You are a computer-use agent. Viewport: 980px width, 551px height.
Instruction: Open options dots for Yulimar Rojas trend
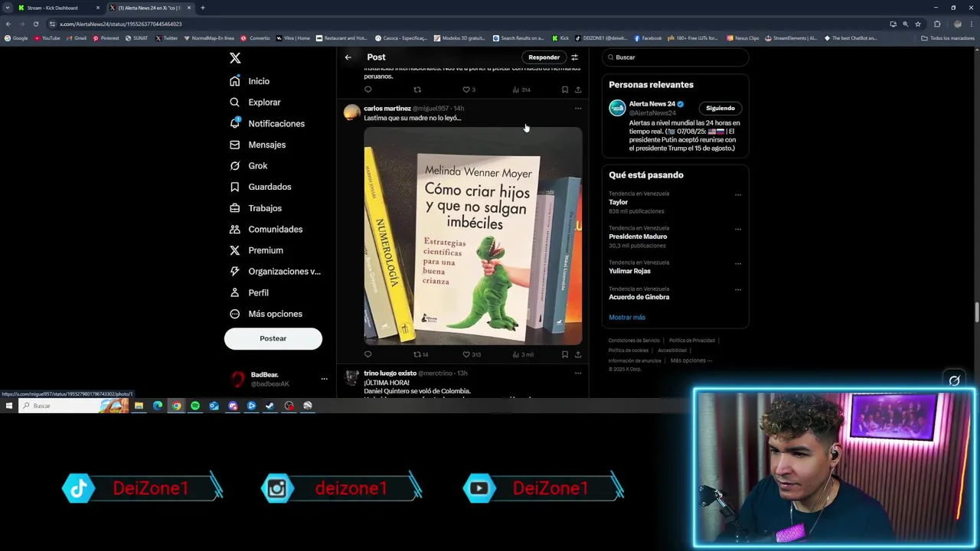[x=738, y=263]
